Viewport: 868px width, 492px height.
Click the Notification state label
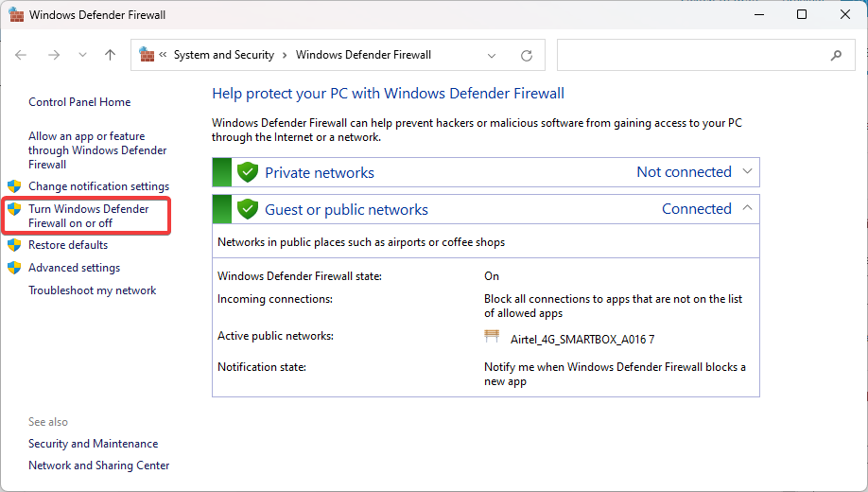tap(262, 367)
